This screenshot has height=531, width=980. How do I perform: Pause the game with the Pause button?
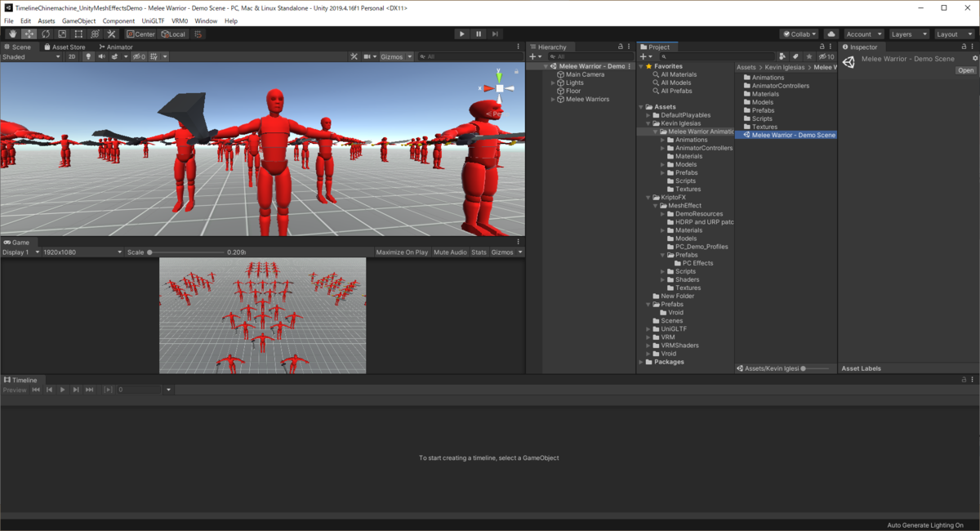point(479,34)
